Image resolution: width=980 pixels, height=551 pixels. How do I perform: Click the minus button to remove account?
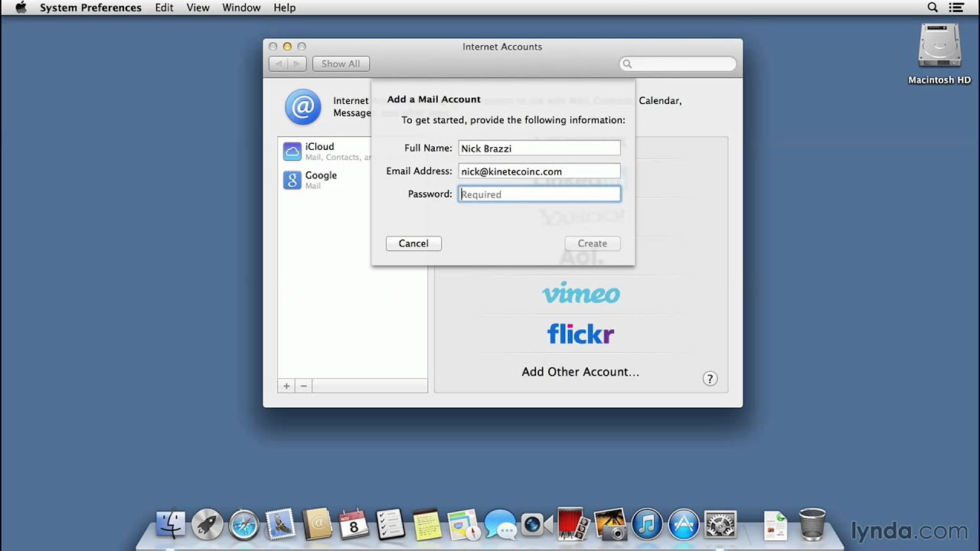pos(304,386)
